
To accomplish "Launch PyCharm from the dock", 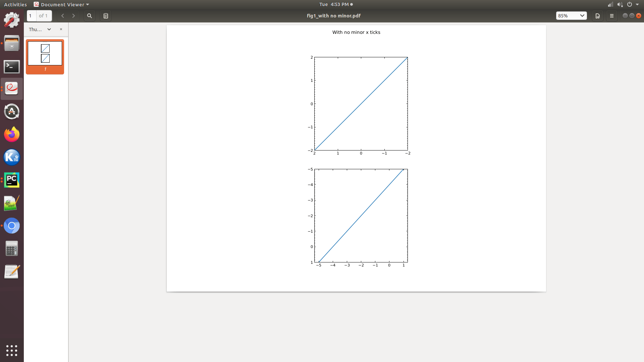I will (12, 180).
